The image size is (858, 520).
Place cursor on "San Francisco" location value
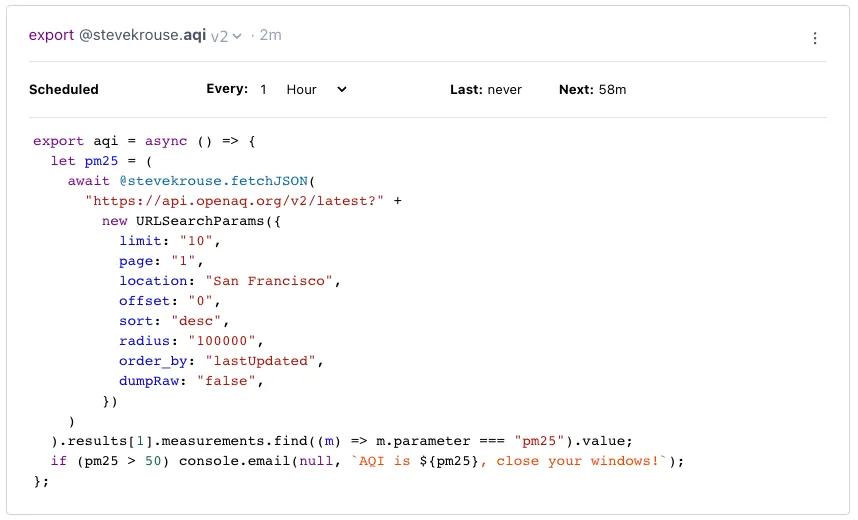(x=269, y=281)
